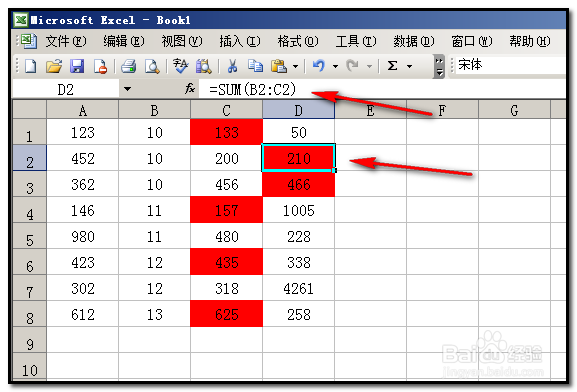Click the Print icon

[x=128, y=66]
